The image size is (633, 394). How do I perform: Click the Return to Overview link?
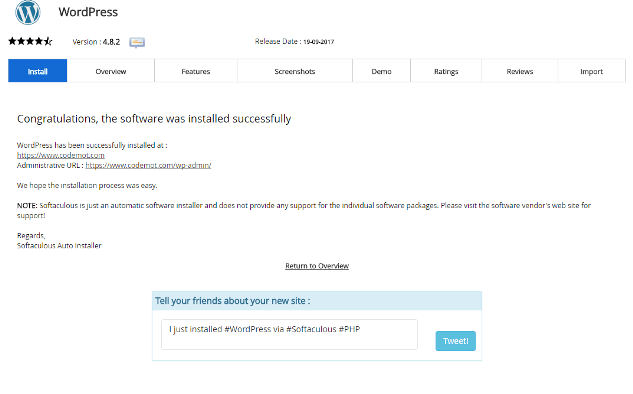[x=317, y=266]
